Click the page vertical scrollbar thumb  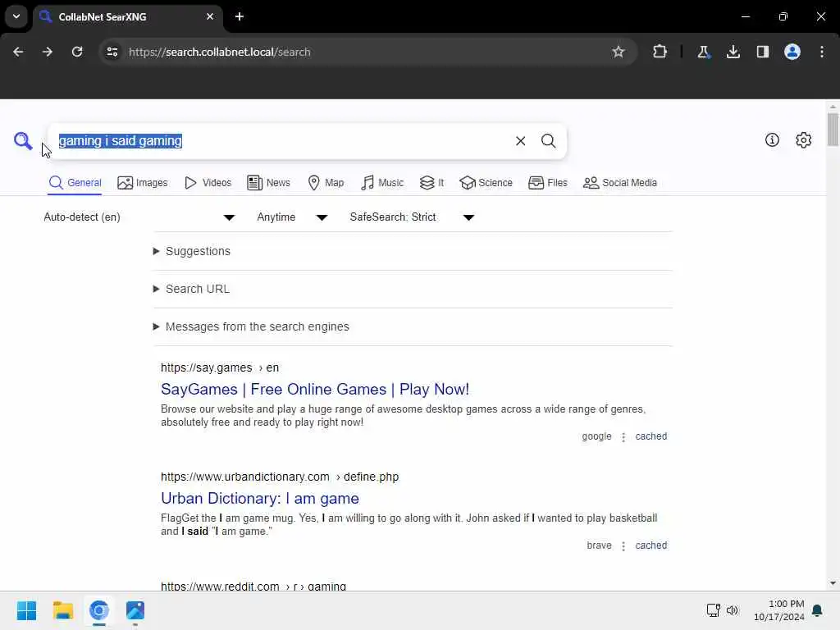[x=833, y=129]
